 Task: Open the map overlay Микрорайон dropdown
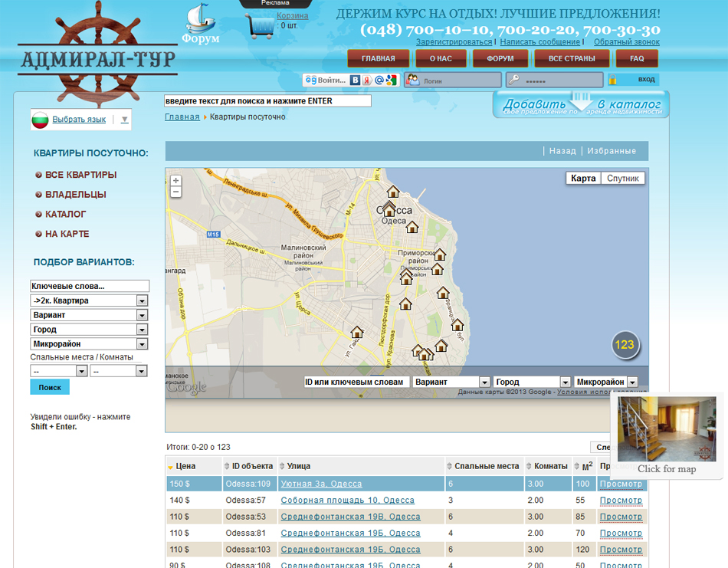(632, 382)
